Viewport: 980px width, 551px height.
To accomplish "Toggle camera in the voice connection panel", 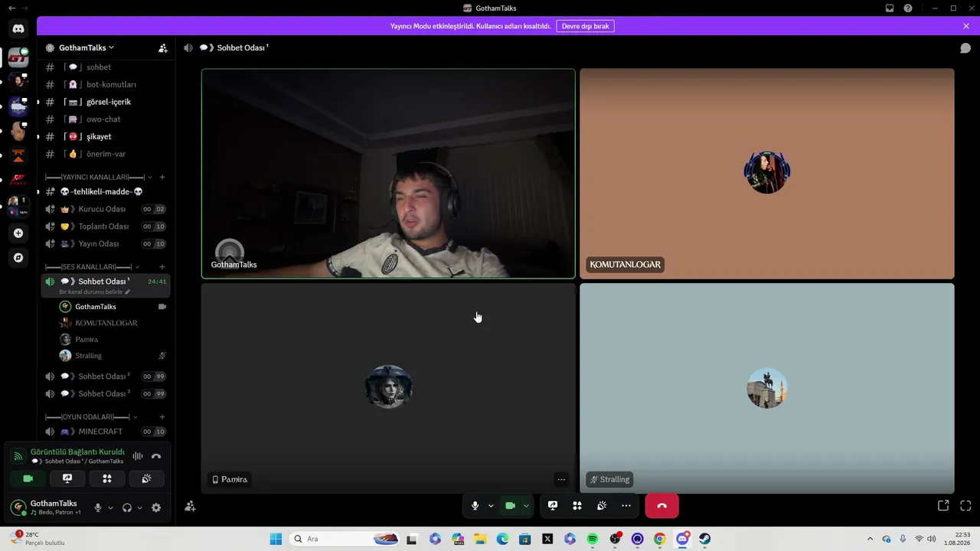I will (x=28, y=478).
